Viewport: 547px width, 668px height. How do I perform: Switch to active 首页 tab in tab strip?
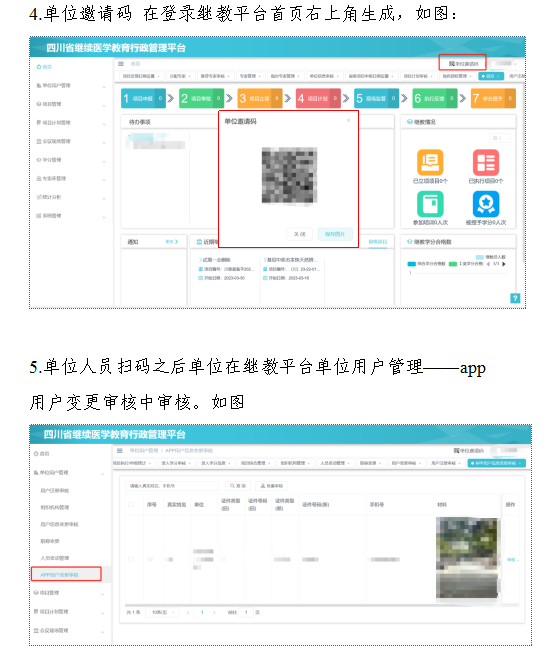point(491,76)
